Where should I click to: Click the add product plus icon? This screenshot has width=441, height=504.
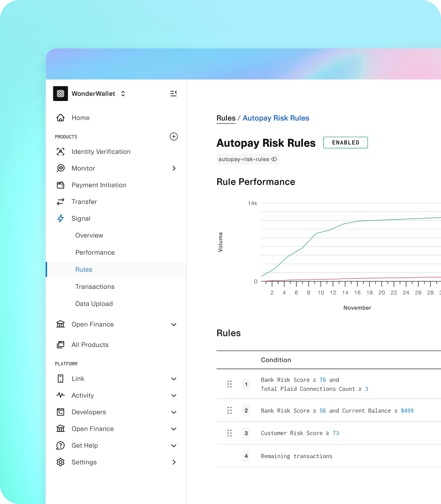174,136
